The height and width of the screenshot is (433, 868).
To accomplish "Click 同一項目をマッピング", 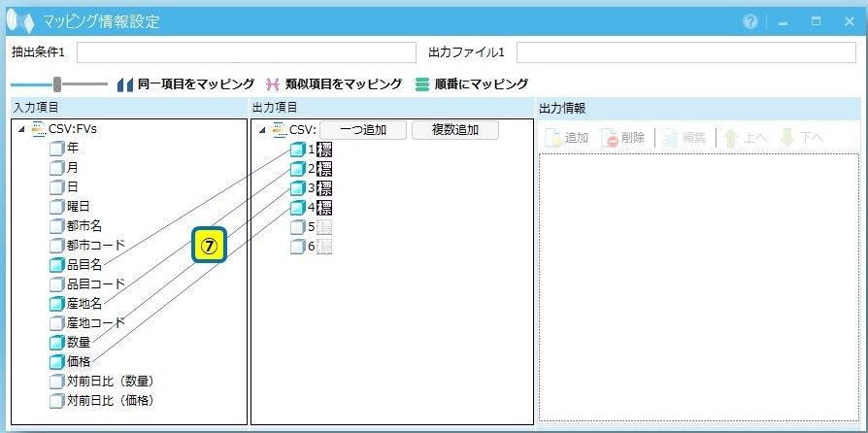I will (x=185, y=84).
